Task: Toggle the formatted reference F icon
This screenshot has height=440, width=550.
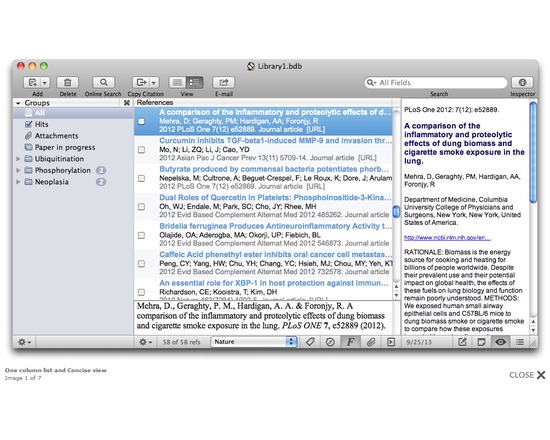Action: 350,342
